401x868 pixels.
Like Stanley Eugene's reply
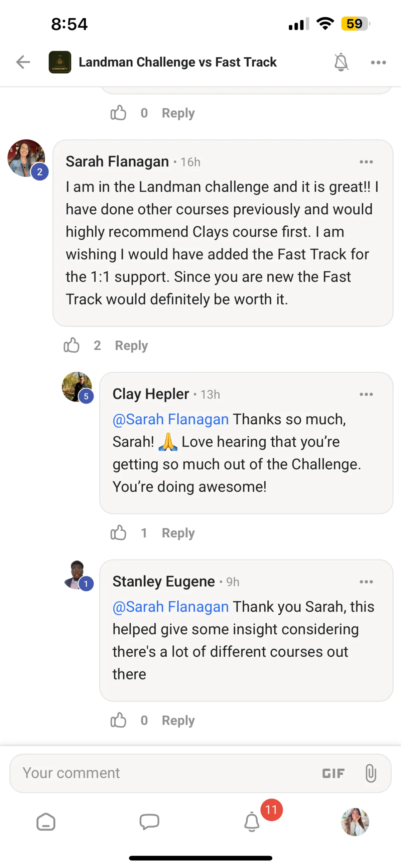point(118,720)
